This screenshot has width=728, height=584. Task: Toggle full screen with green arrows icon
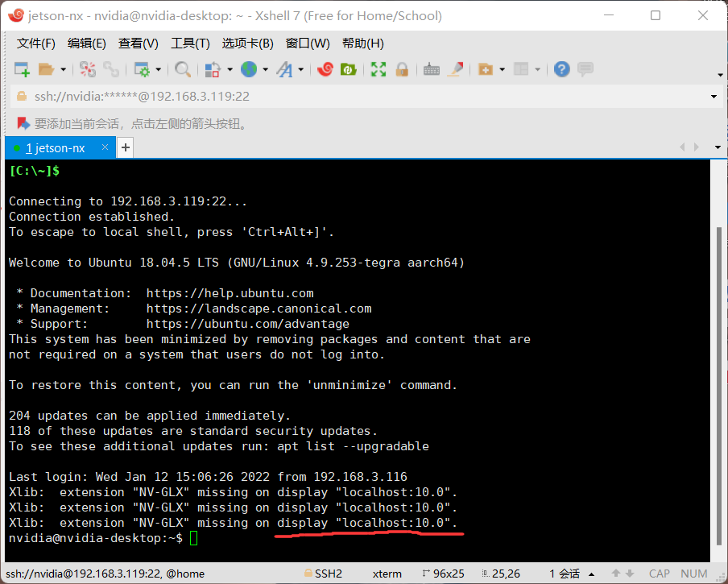[x=378, y=69]
